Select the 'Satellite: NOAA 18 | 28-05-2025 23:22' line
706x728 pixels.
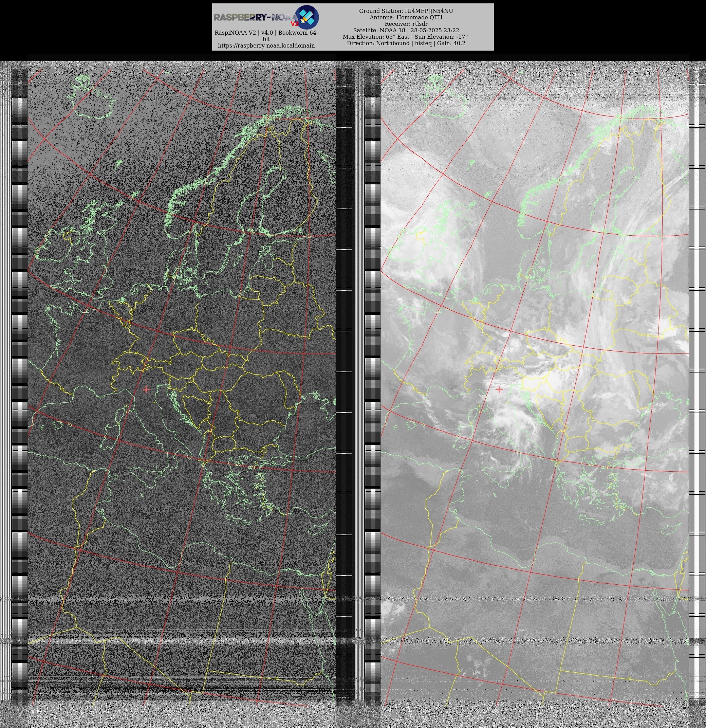pos(406,31)
